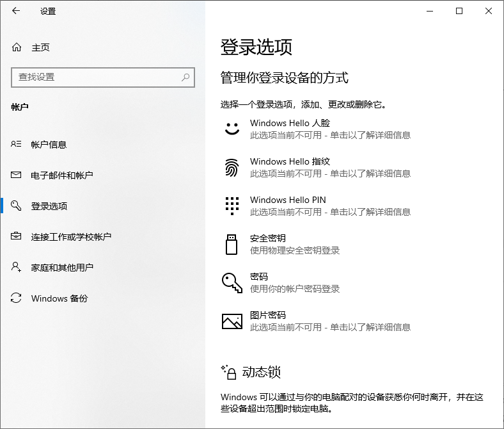Click the 管理你登录设备的方式 heading

pyautogui.click(x=285, y=77)
